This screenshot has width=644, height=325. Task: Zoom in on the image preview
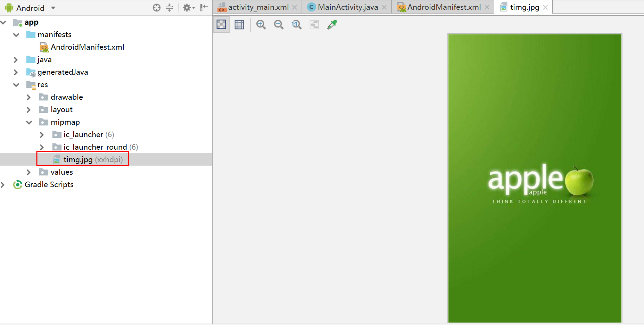[261, 24]
